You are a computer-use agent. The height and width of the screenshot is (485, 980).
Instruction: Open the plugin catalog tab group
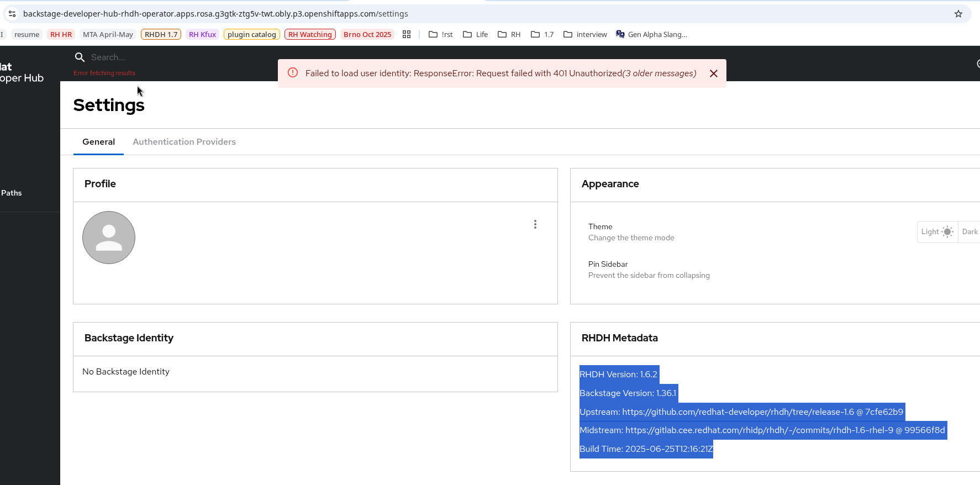[252, 34]
